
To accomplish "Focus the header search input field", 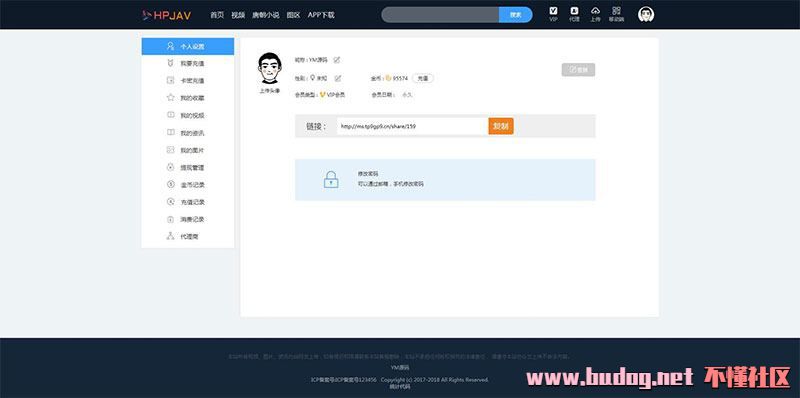I will [440, 15].
